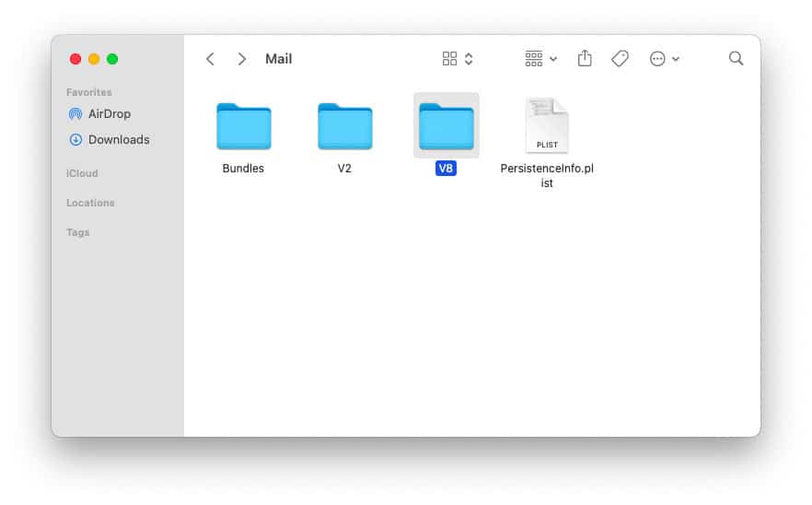Go forward with the right chevron
The height and width of the screenshot is (505, 812).
241,59
